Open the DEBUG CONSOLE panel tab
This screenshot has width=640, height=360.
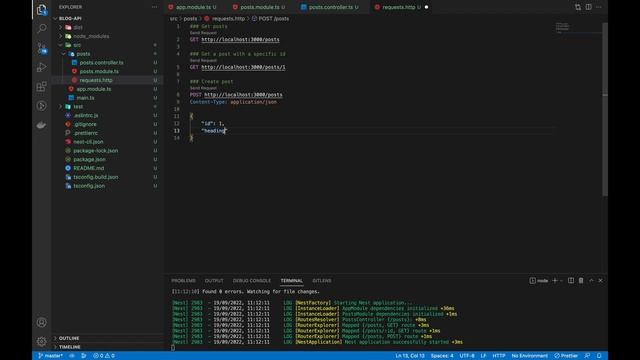(251, 280)
